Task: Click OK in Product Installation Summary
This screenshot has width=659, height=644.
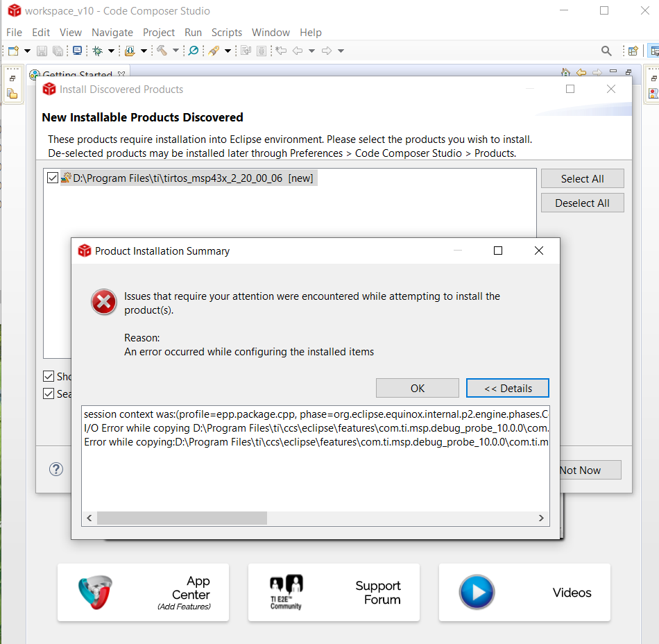Action: click(x=418, y=388)
